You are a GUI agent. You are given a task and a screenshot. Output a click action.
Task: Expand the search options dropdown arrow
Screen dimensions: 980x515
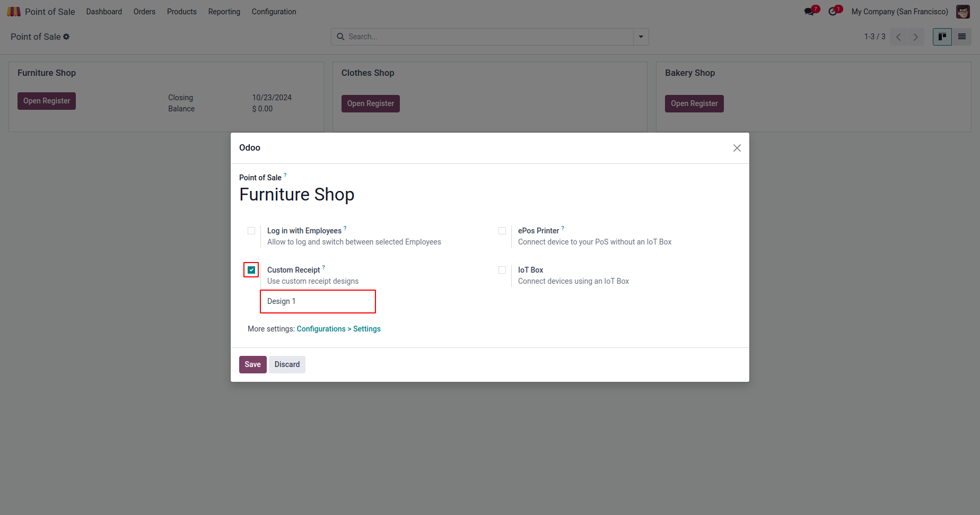pyautogui.click(x=641, y=37)
